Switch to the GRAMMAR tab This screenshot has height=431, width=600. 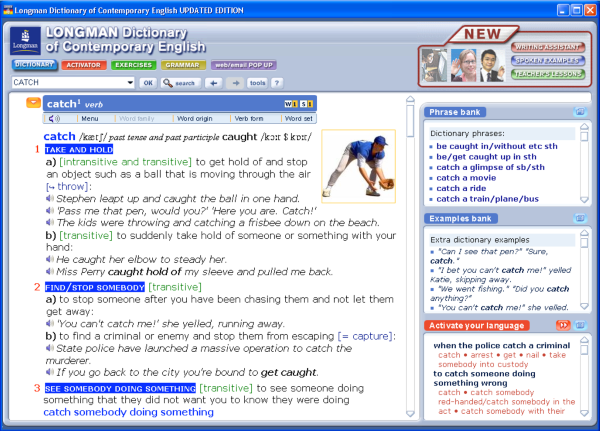click(x=183, y=65)
